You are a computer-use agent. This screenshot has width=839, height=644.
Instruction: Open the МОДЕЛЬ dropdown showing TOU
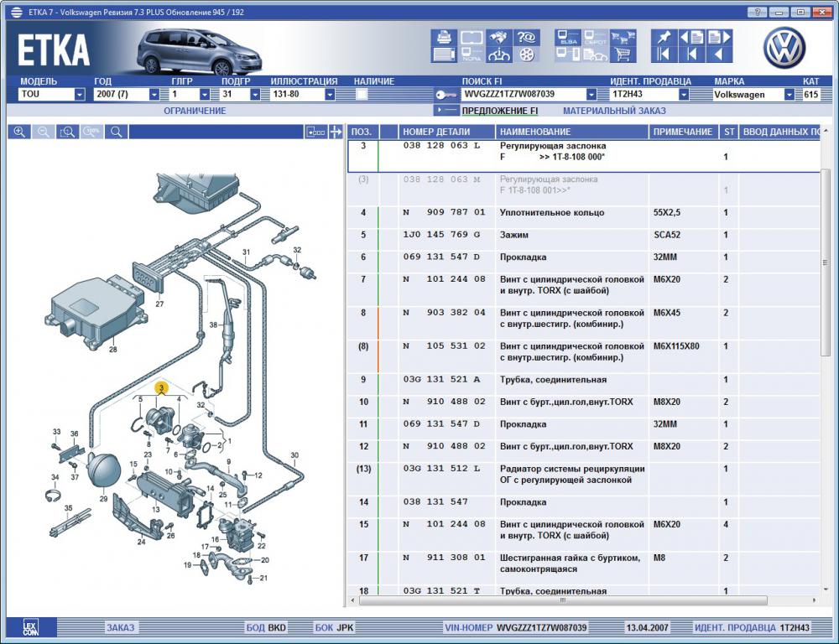pos(80,95)
